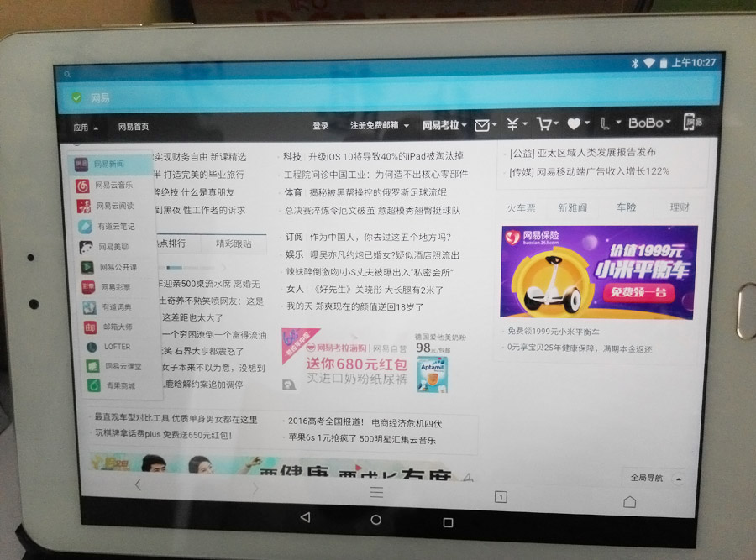Open the 娱乐 category link

(x=294, y=254)
